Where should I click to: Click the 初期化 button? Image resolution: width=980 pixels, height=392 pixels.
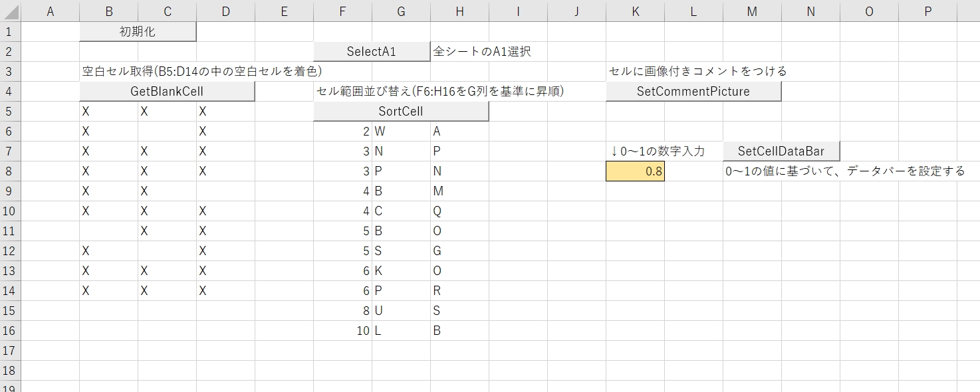pos(138,31)
